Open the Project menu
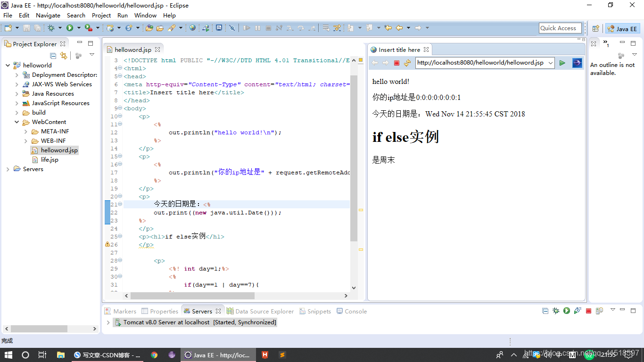The image size is (644, 362). 101,15
